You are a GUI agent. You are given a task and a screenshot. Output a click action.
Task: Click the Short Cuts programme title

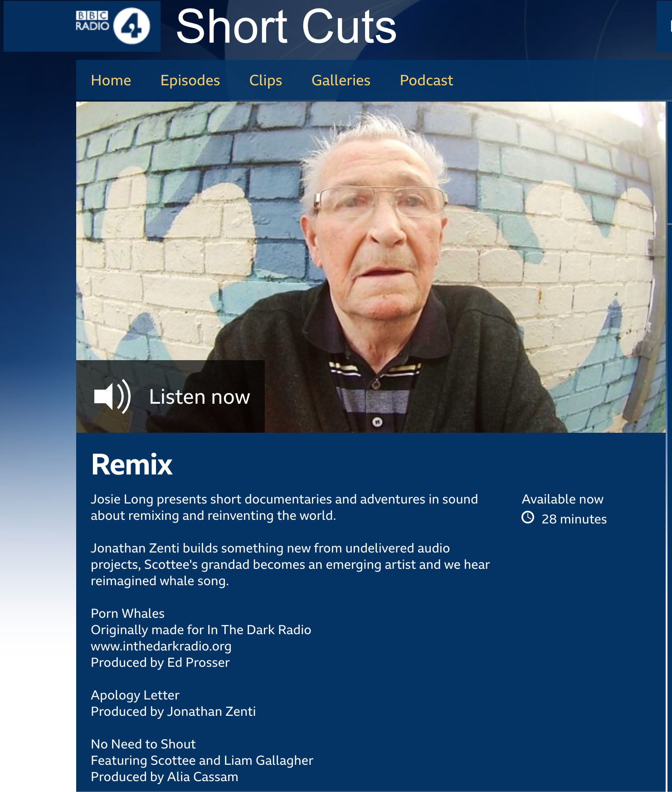pyautogui.click(x=286, y=27)
